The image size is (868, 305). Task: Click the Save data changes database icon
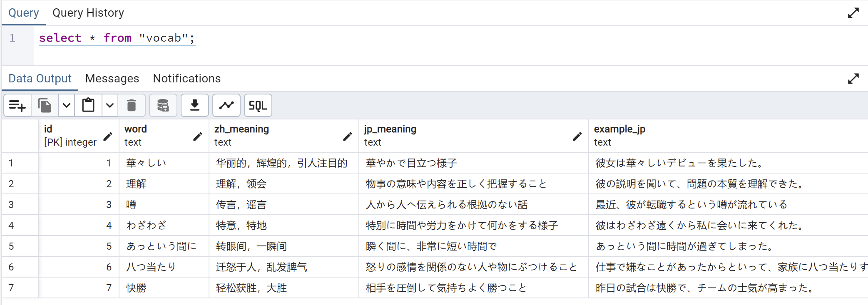[x=163, y=106]
